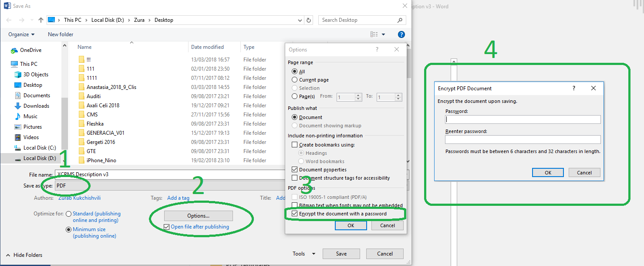Open the Downloads folder in sidebar
644x266 pixels.
tap(36, 106)
